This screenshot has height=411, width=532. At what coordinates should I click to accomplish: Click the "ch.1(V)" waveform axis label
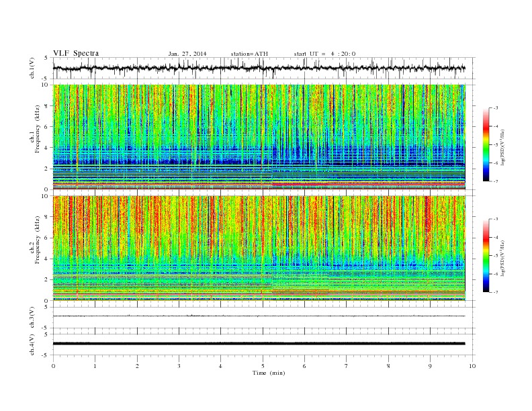coord(32,68)
